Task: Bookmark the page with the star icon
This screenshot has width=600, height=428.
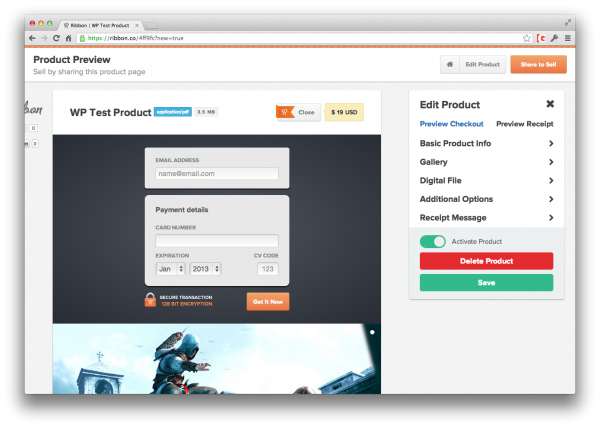Action: pos(527,38)
